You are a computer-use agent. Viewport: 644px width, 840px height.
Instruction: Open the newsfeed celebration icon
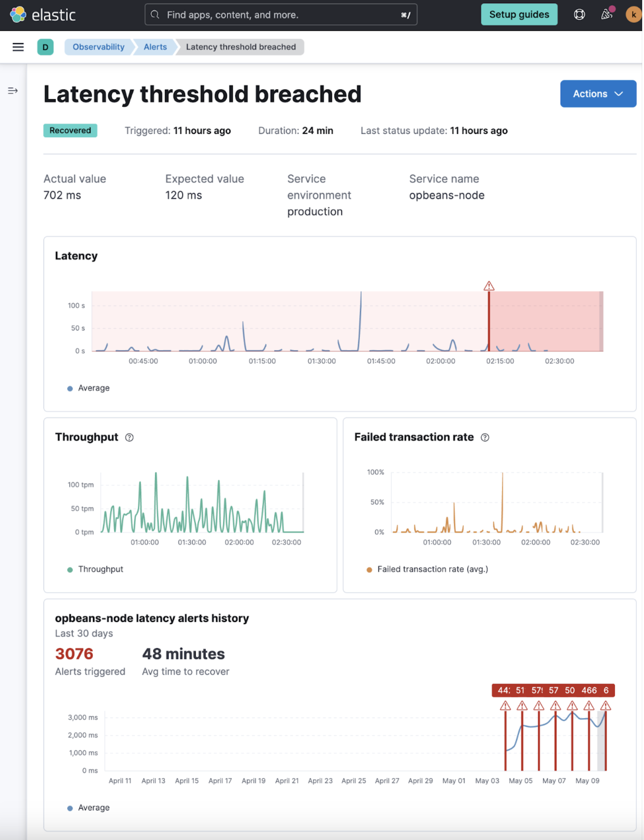(607, 14)
